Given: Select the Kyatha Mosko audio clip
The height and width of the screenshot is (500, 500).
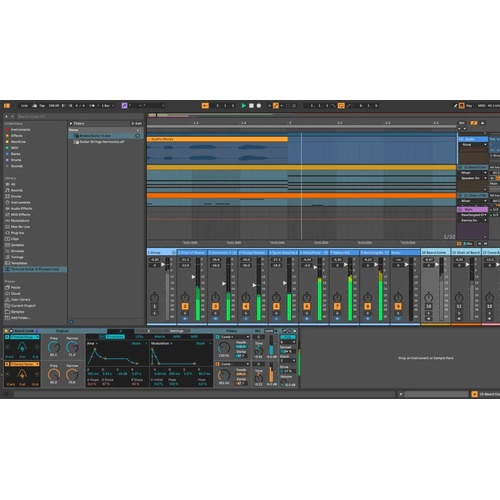Looking at the screenshot, I should 217,139.
